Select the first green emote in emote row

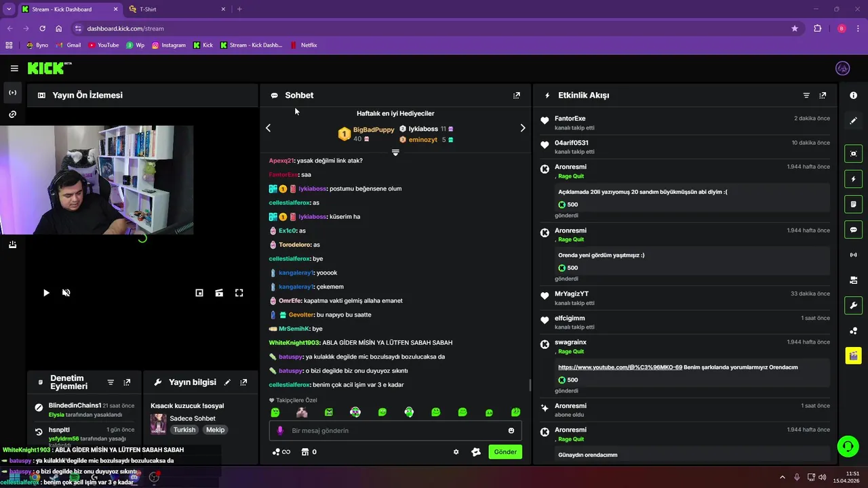pyautogui.click(x=275, y=412)
